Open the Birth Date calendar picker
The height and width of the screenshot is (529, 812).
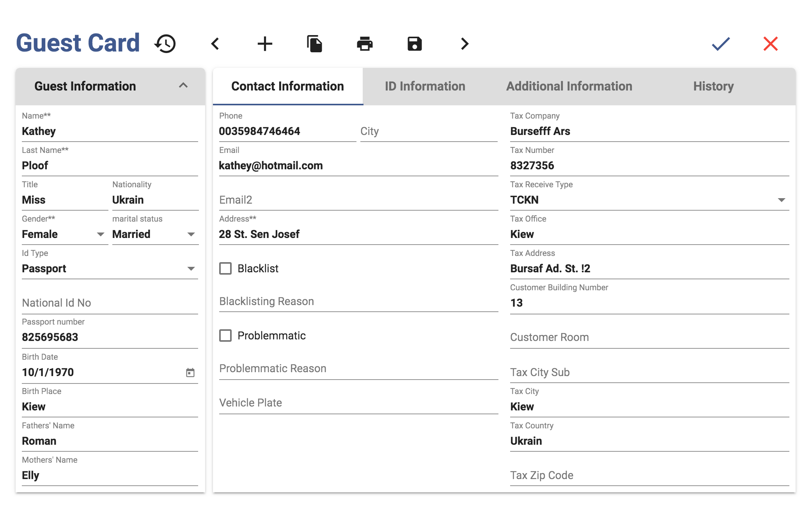click(x=190, y=373)
